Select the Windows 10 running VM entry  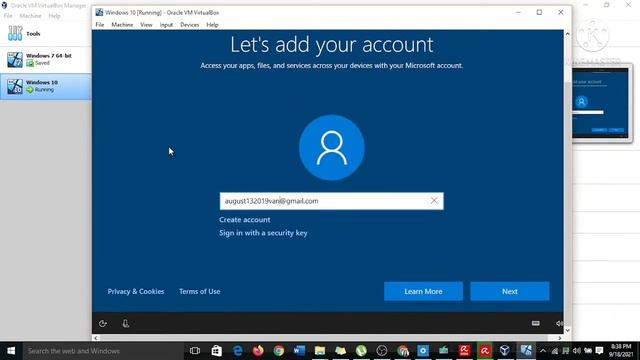pyautogui.click(x=46, y=86)
